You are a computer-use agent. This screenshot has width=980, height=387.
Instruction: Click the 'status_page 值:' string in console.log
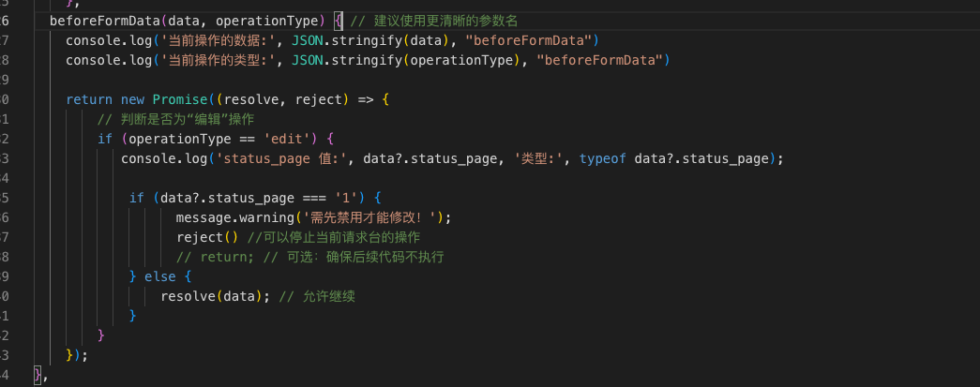coord(279,158)
